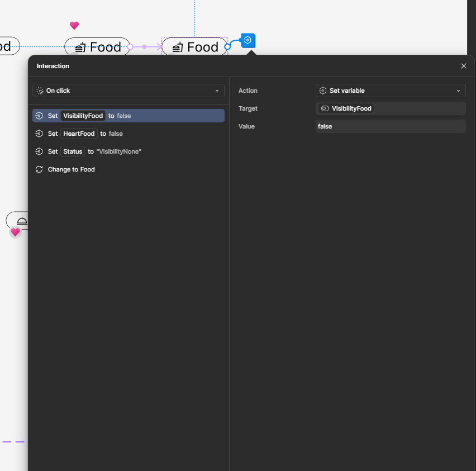Viewport: 476px width, 471px height.
Task: Click the bell icon chip on canvas
Action: point(18,221)
